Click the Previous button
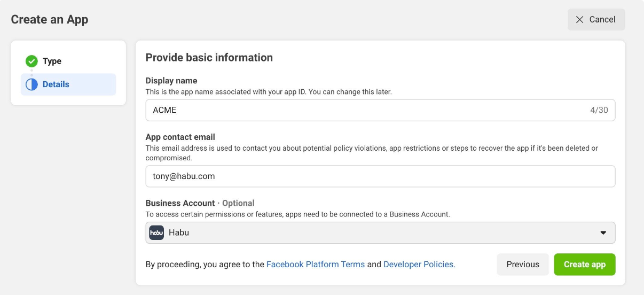This screenshot has height=295, width=644. pyautogui.click(x=523, y=264)
